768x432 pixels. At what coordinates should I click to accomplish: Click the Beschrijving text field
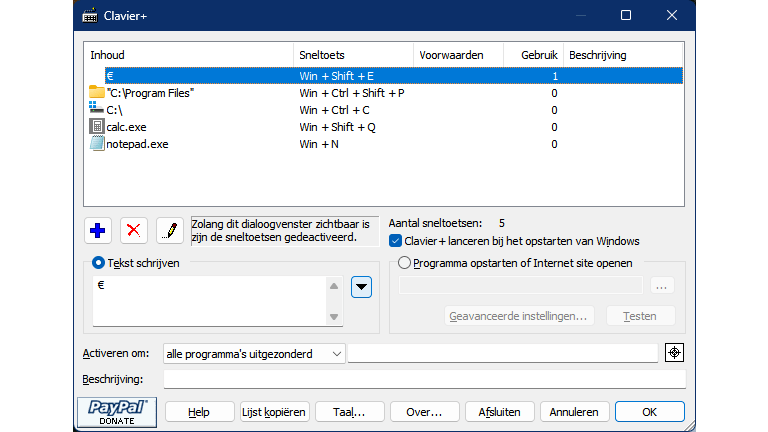[424, 379]
